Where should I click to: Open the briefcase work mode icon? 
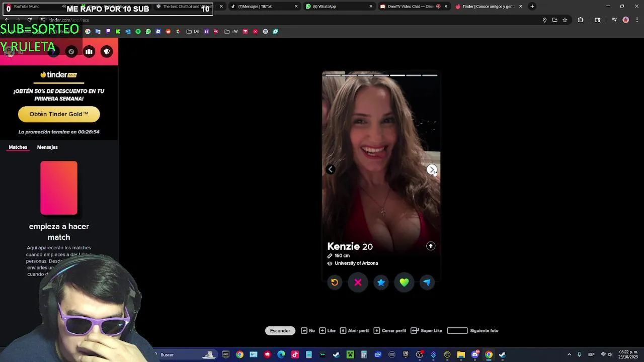89,51
